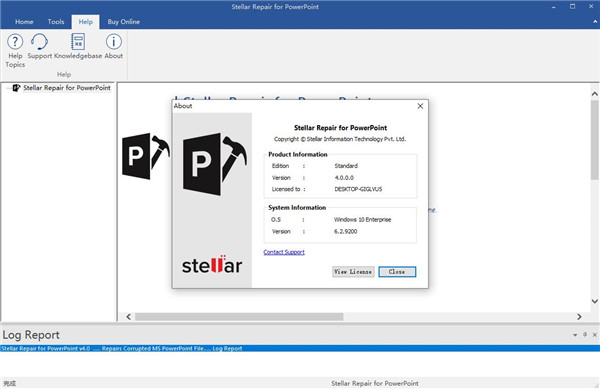Click the horizontal scrollbar left arrow
600x389 pixels.
tap(129, 317)
